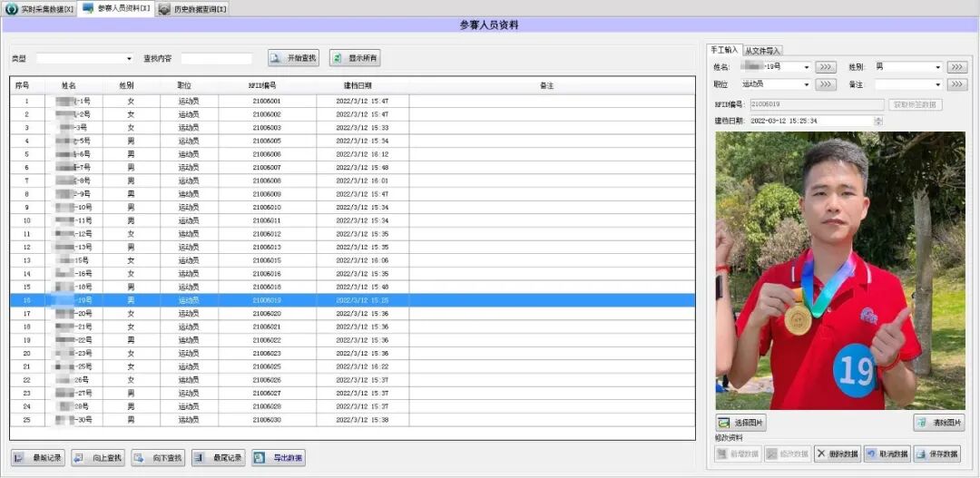Click the 向上查找 button
This screenshot has width=980, height=478.
[98, 458]
